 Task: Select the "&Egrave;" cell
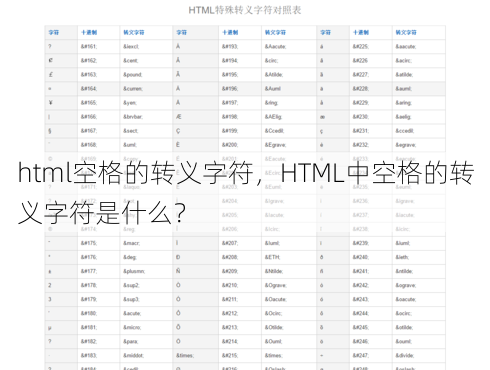point(289,145)
